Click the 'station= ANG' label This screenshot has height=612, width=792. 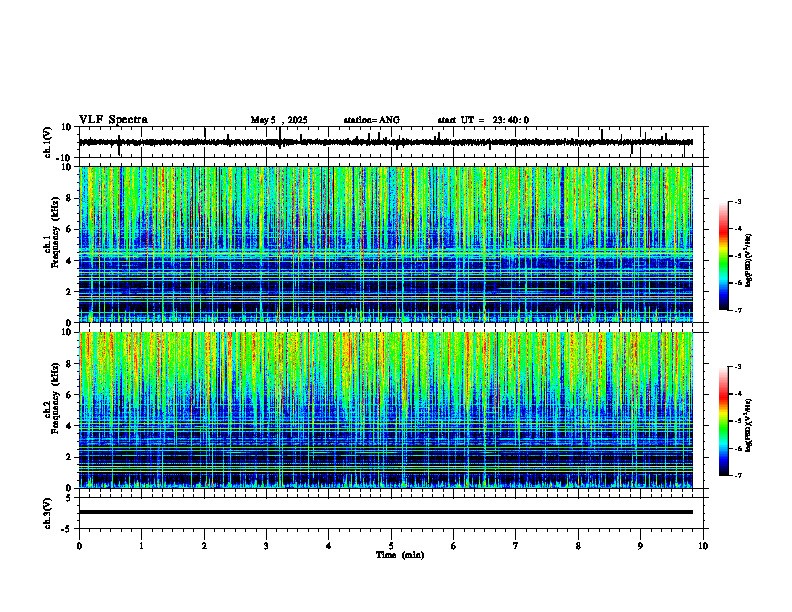(371, 120)
